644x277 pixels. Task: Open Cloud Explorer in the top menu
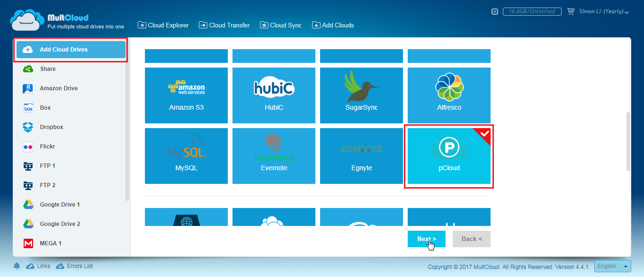[x=163, y=25]
